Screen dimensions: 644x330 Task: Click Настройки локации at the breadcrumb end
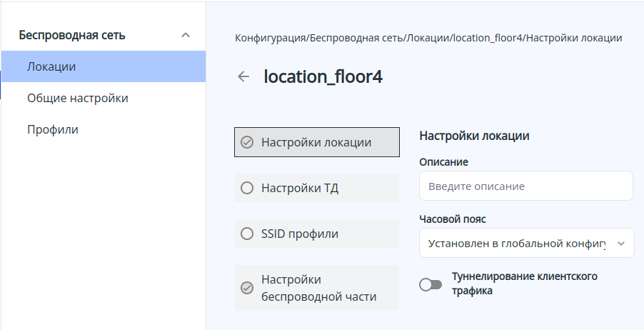pyautogui.click(x=573, y=38)
